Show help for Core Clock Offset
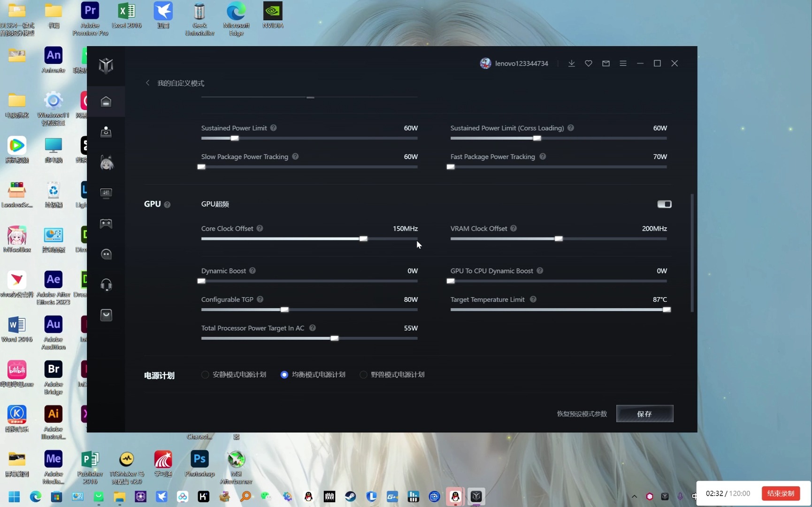This screenshot has width=812, height=507. (x=260, y=229)
